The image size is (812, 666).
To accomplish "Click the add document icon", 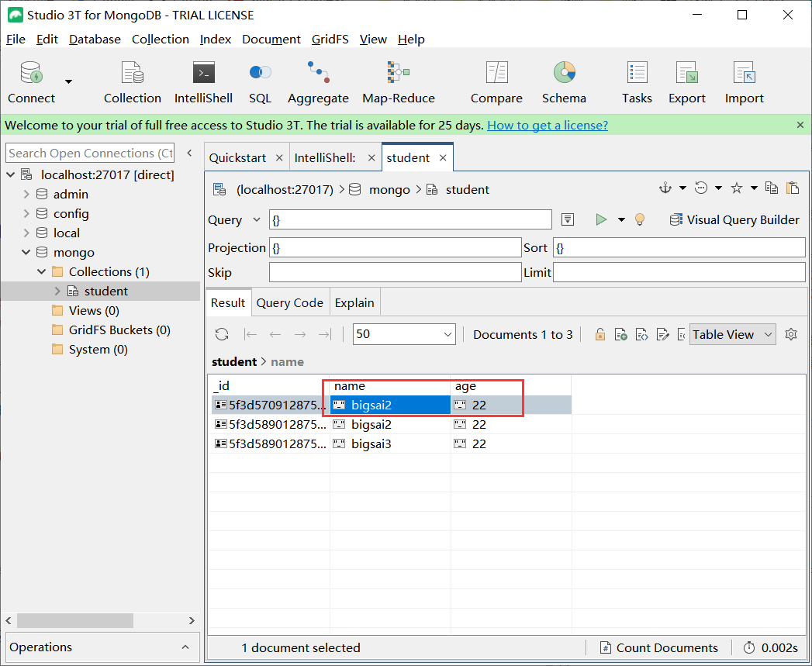I will pos(621,335).
